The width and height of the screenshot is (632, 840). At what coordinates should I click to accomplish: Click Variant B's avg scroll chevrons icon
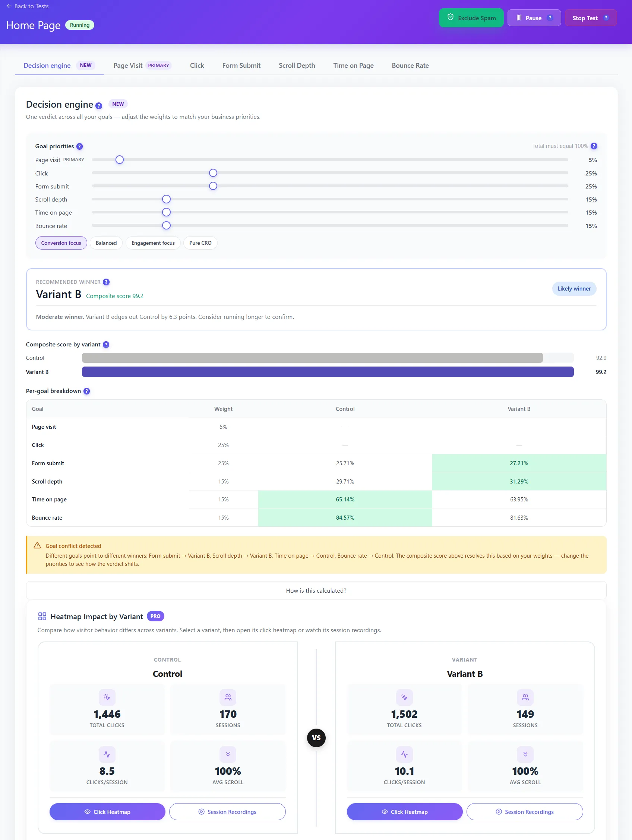[525, 754]
